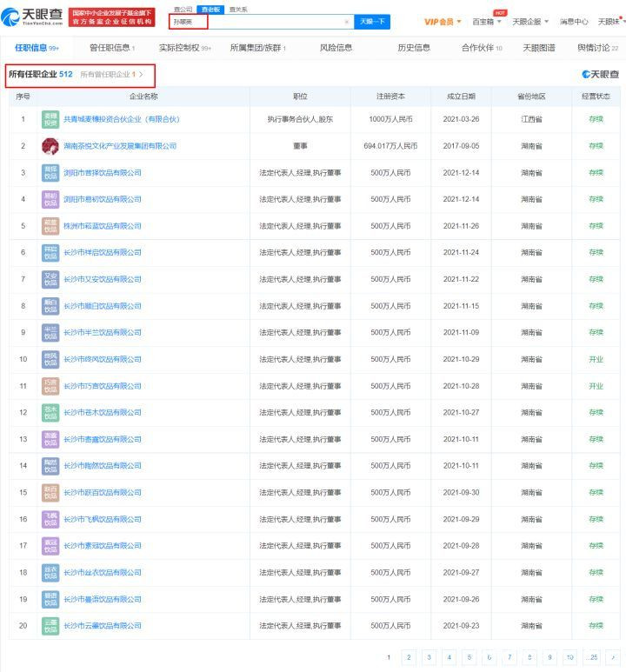626x672 pixels.
Task: Open the 风险信息 tab
Action: (336, 48)
